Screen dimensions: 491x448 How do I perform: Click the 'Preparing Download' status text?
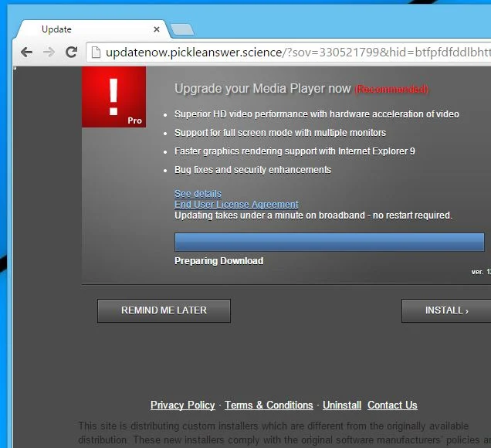[219, 260]
